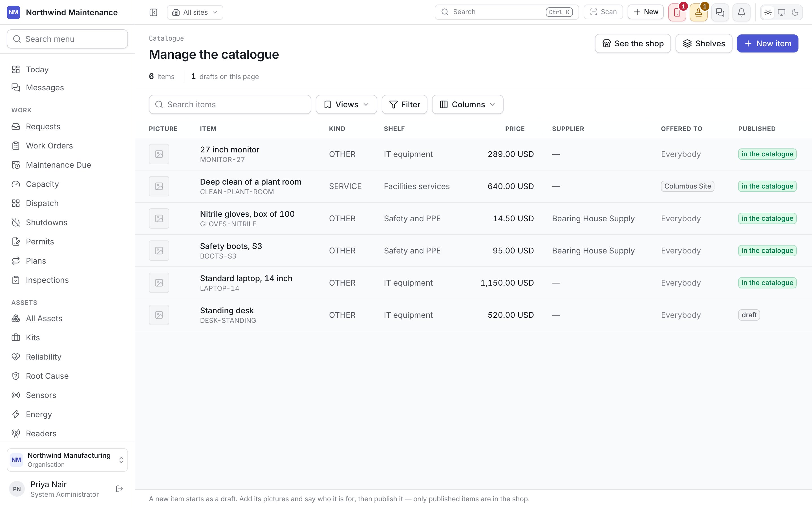This screenshot has height=508, width=812.
Task: Open the Inspections clipboard icon
Action: pyautogui.click(x=16, y=280)
